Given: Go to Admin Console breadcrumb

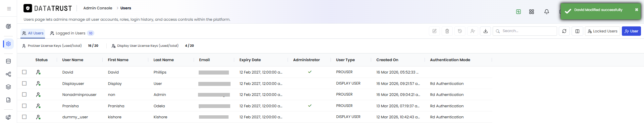Looking at the screenshot, I should 98,8.
